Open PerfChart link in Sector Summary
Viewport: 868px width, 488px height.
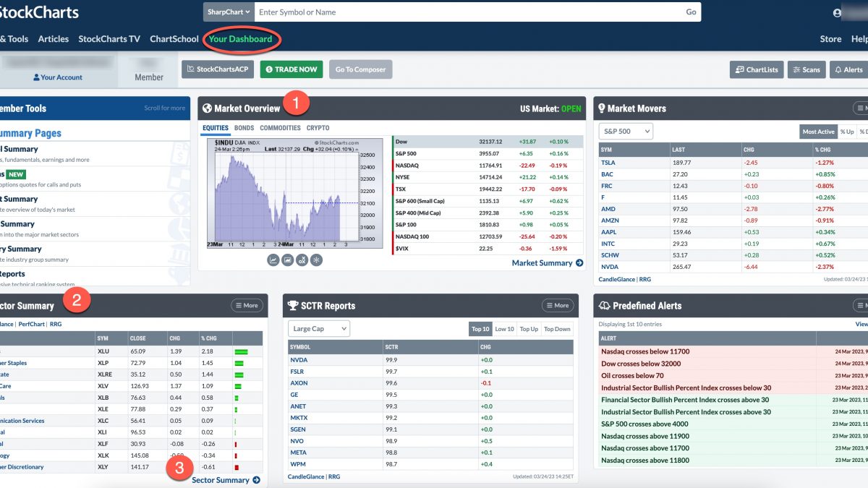(31, 324)
